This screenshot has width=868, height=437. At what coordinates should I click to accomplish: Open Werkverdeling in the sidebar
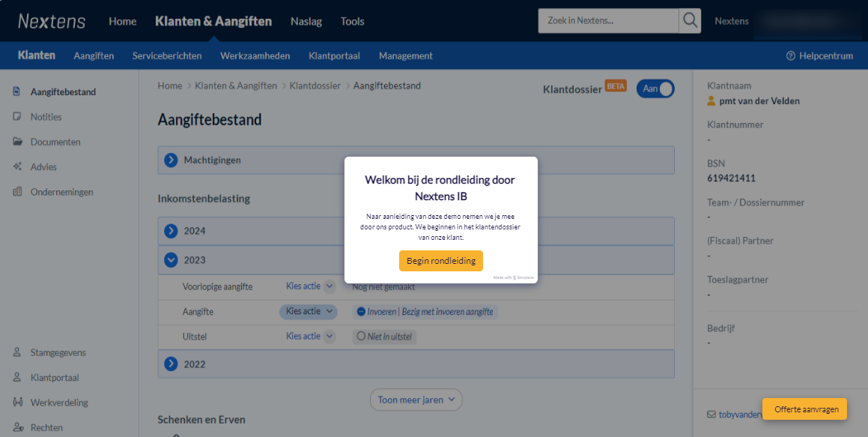(x=59, y=402)
